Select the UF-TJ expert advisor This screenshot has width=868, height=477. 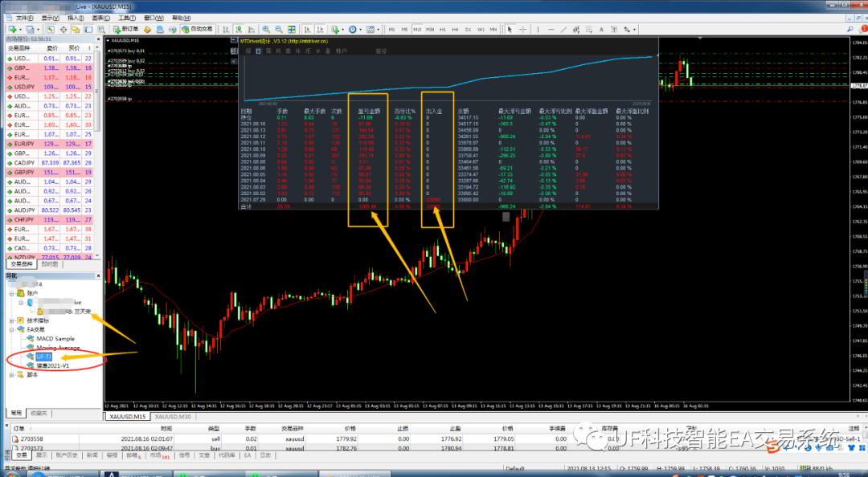click(43, 357)
